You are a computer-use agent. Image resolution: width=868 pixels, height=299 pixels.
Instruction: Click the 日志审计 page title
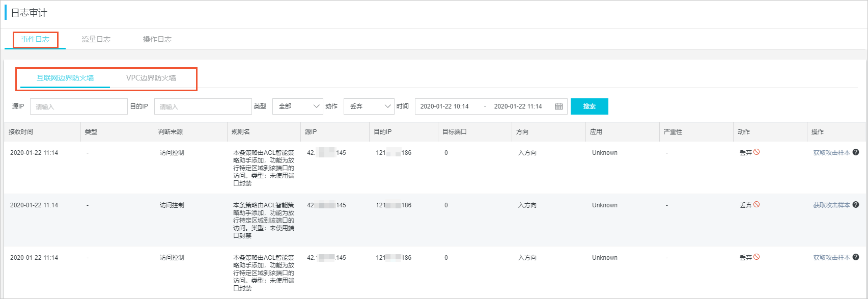(29, 13)
